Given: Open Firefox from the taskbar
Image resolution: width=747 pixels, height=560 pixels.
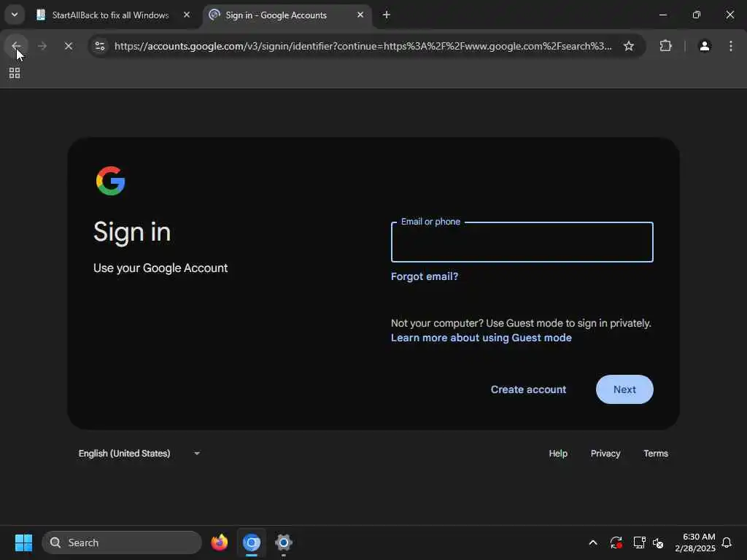Looking at the screenshot, I should coord(219,542).
